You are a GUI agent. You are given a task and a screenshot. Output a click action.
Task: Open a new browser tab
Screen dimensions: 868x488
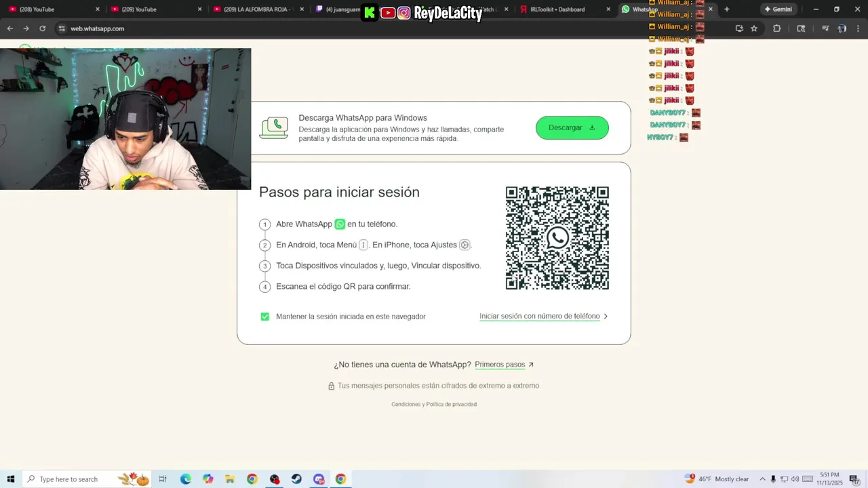coord(727,9)
